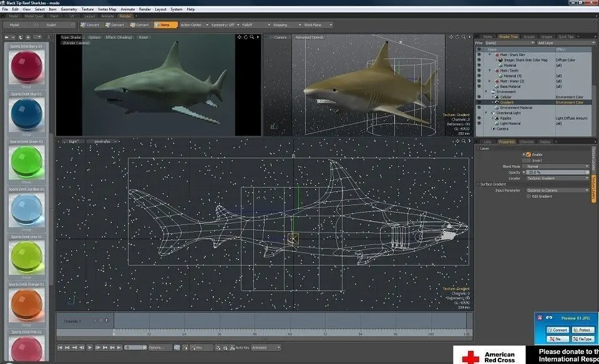Go back in the preset browser
599x364 pixels.
pos(6,37)
